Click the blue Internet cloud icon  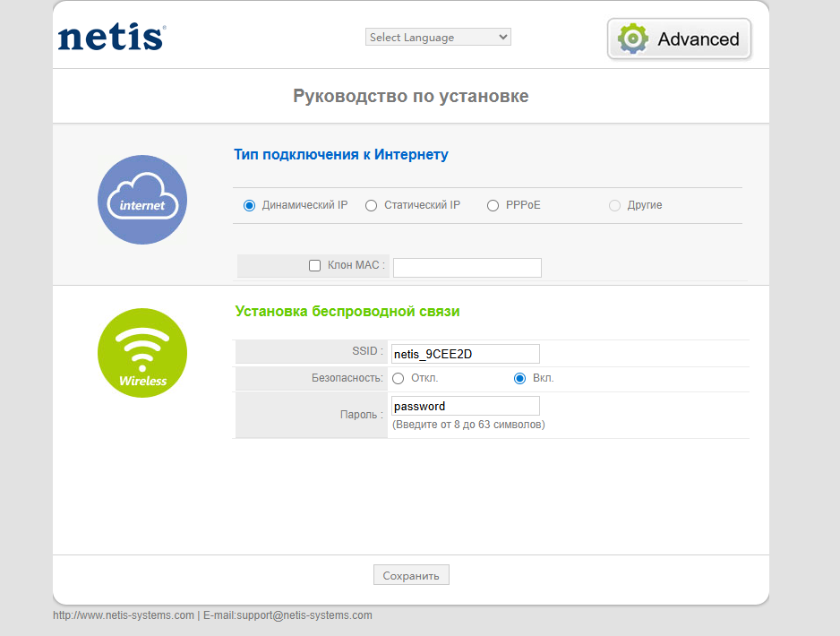(141, 200)
